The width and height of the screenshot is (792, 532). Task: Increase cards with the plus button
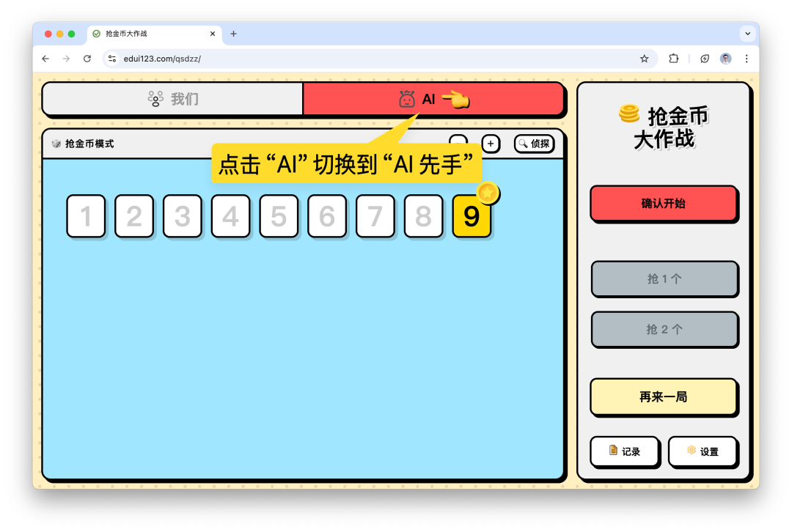point(490,144)
